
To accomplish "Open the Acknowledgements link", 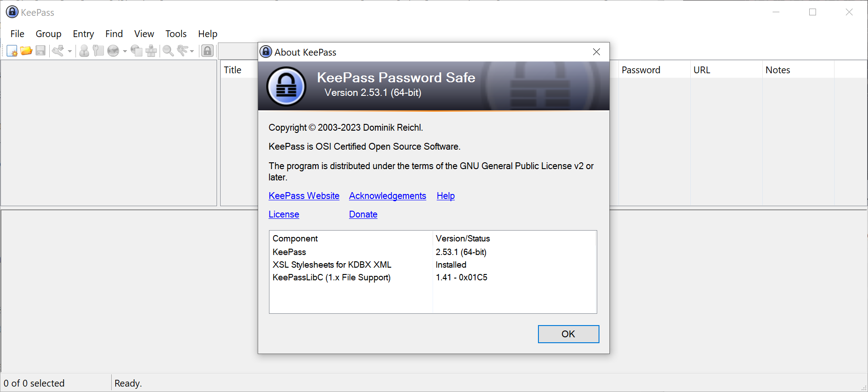I will tap(387, 196).
